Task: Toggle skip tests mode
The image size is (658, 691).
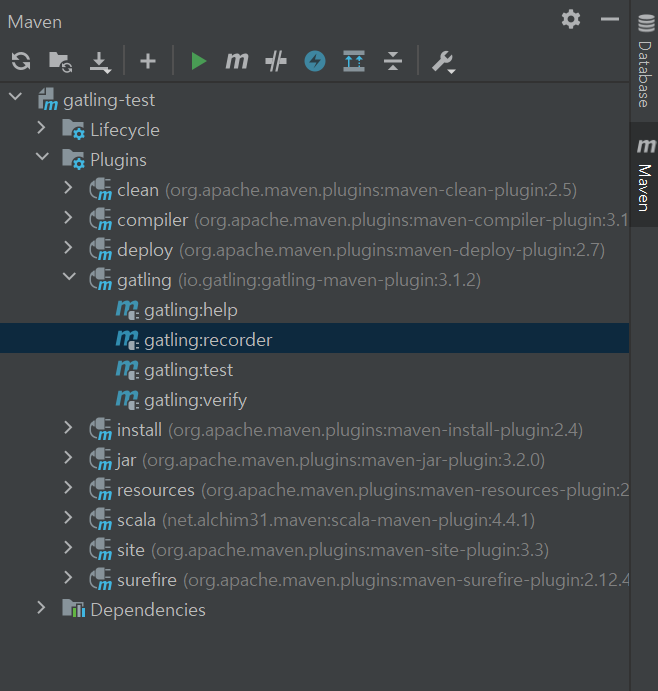Action: point(276,61)
